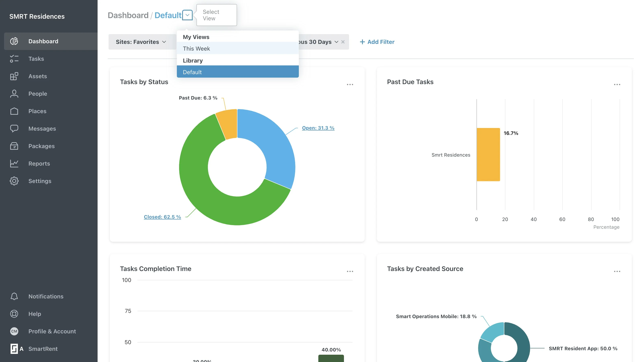
Task: Click the Default breadcrumb link
Action: tap(168, 15)
